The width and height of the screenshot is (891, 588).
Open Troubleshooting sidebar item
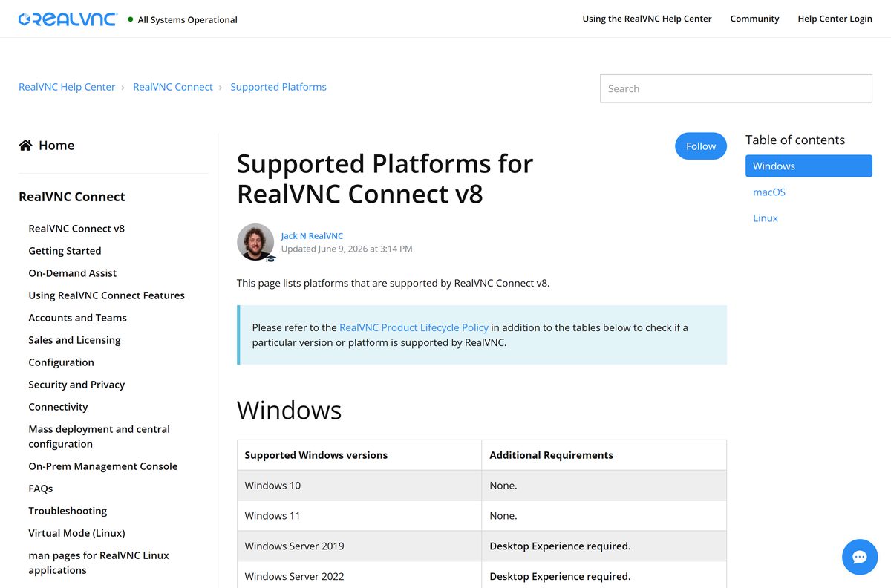(68, 510)
